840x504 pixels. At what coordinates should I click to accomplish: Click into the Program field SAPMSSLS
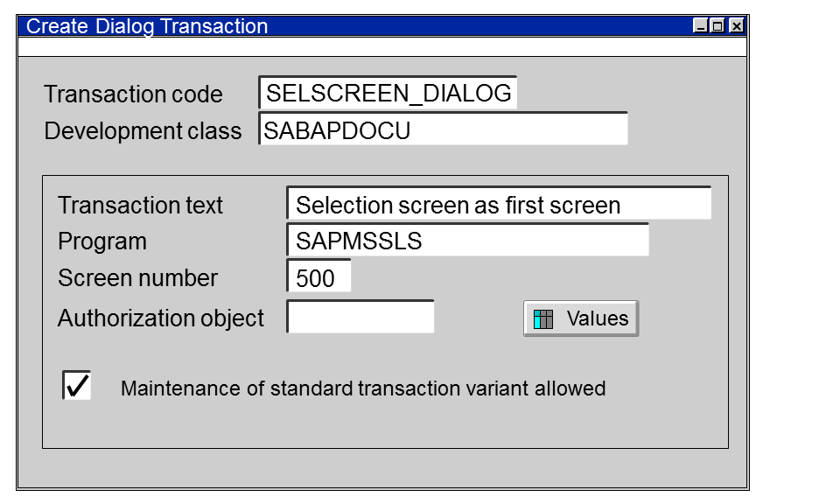pyautogui.click(x=468, y=241)
